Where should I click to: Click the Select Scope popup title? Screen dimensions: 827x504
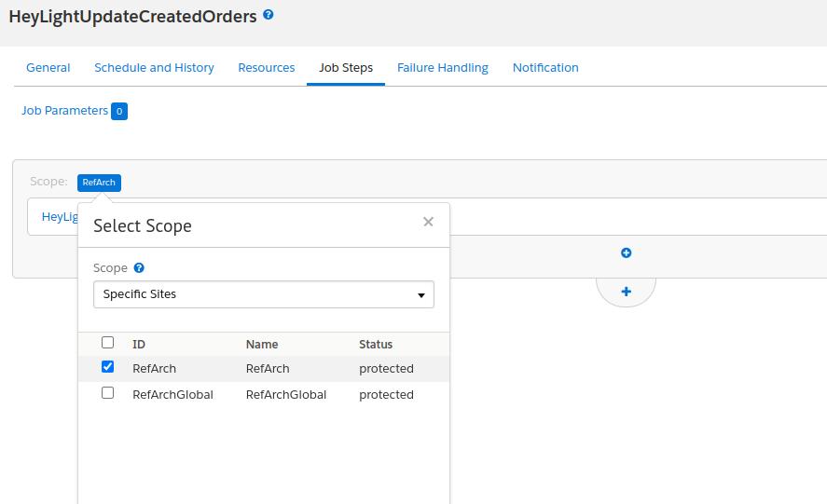pos(143,225)
